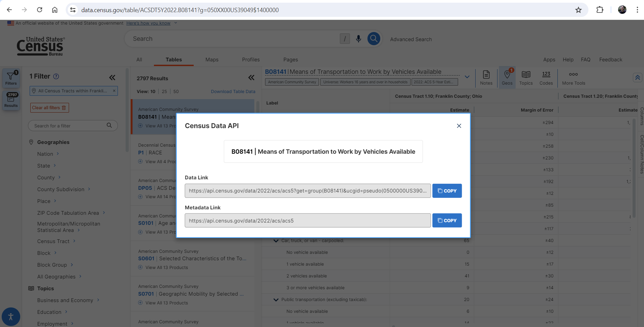Switch to the Tables tab
The width and height of the screenshot is (644, 327).
tap(173, 59)
